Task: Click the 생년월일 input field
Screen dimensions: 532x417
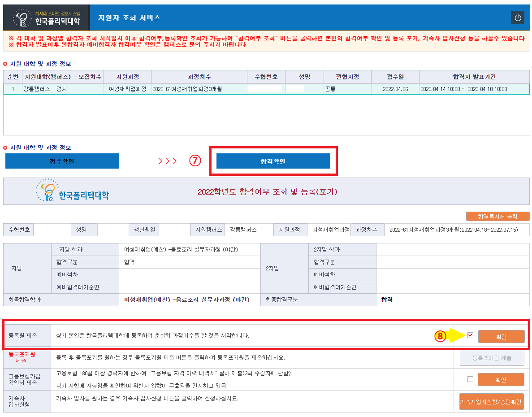Action: click(x=174, y=230)
